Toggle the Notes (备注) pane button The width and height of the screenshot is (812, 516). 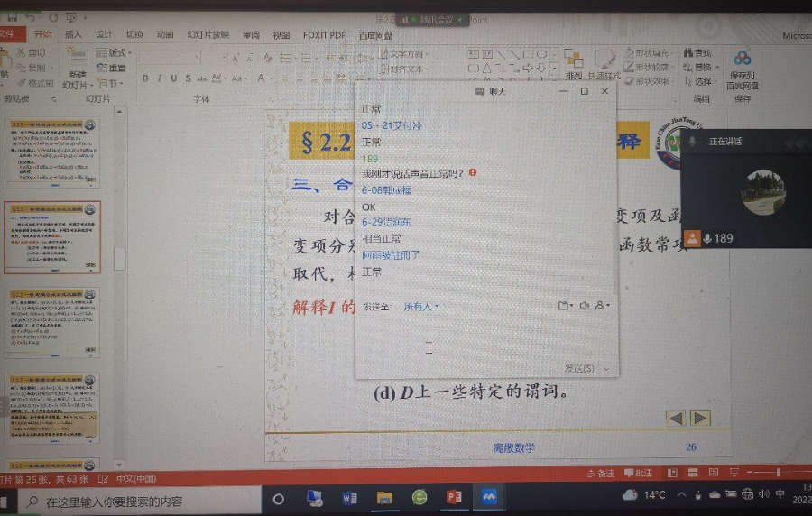pyautogui.click(x=600, y=473)
